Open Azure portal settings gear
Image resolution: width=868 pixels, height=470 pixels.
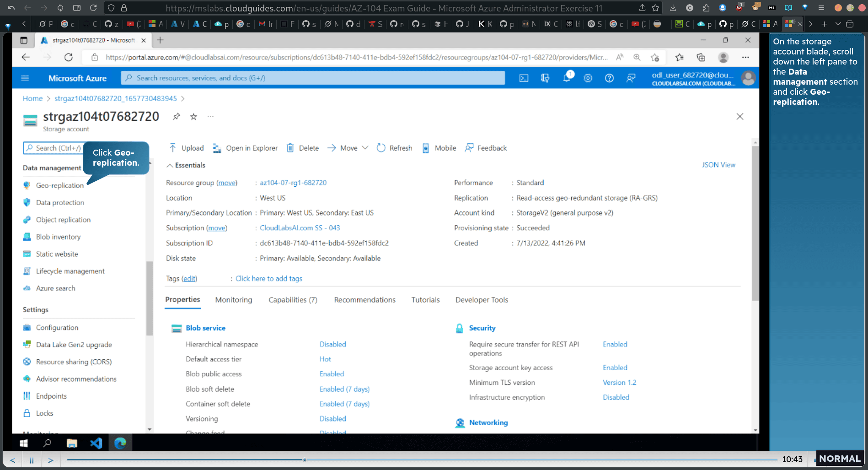click(x=588, y=78)
